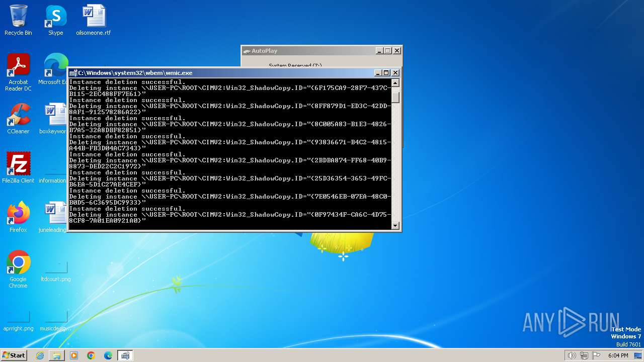The height and width of the screenshot is (362, 644).
Task: Open Internet Explorer from the taskbar
Action: (x=40, y=355)
